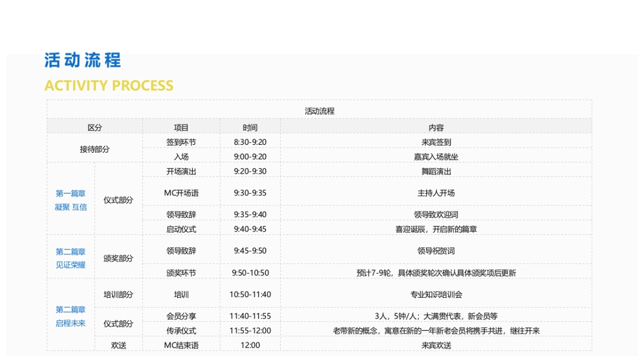Click the 项目 column header cell
Image resolution: width=644 pixels, height=362 pixels.
click(181, 127)
